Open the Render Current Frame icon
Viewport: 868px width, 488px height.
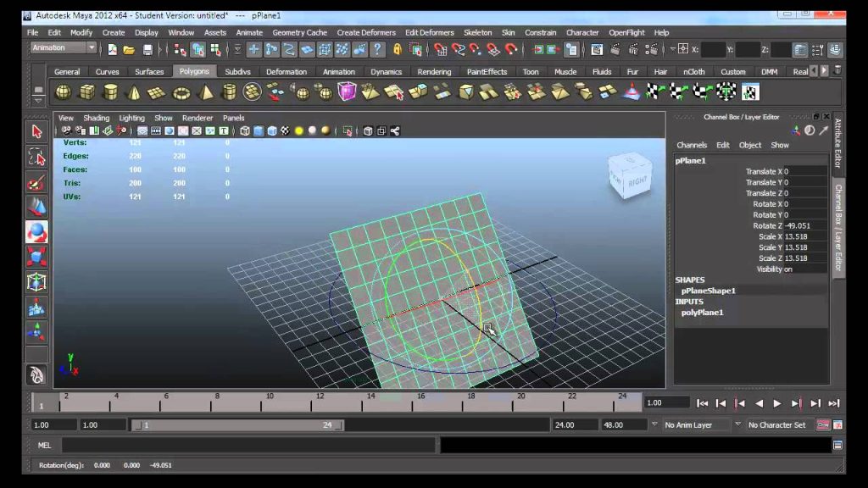pos(615,50)
